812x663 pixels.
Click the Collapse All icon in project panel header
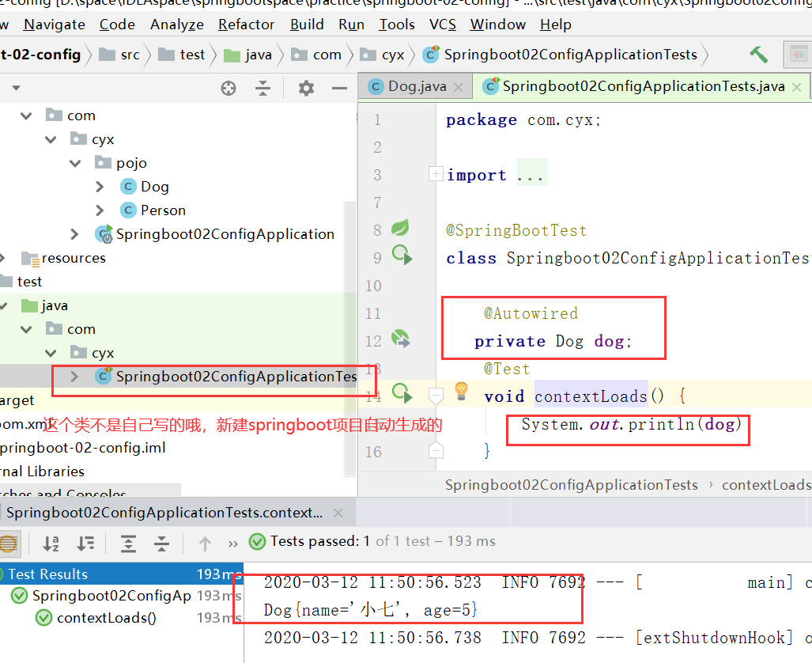pos(263,88)
